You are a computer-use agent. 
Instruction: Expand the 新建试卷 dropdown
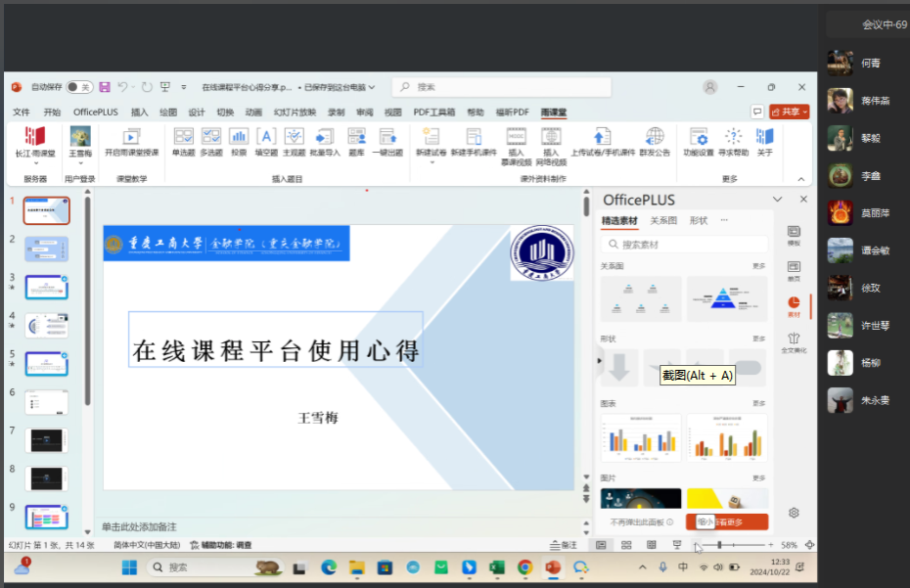[431, 162]
